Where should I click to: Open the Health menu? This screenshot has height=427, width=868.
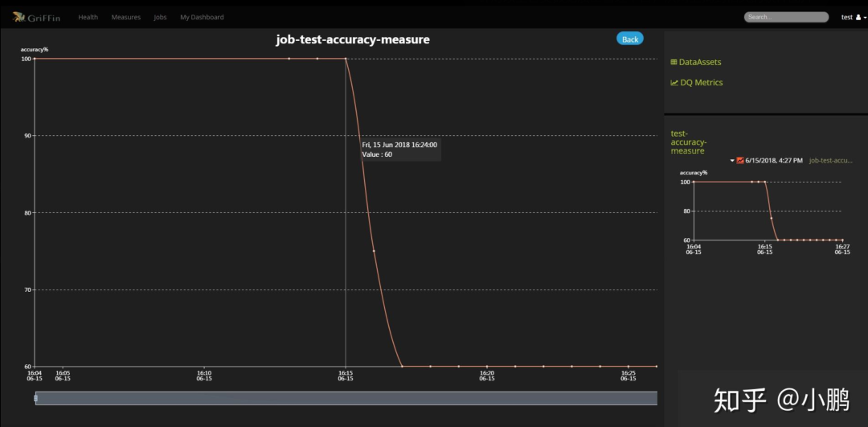click(x=88, y=17)
